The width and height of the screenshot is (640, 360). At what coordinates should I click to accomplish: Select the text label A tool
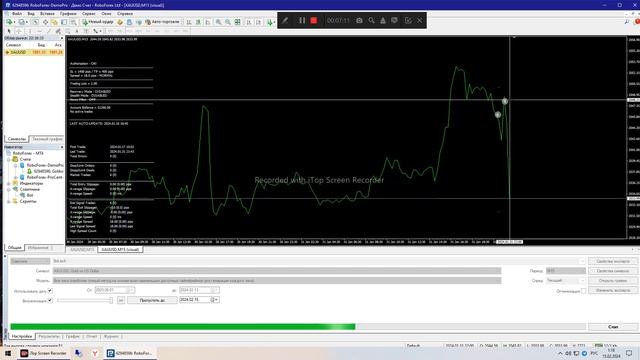[77, 31]
